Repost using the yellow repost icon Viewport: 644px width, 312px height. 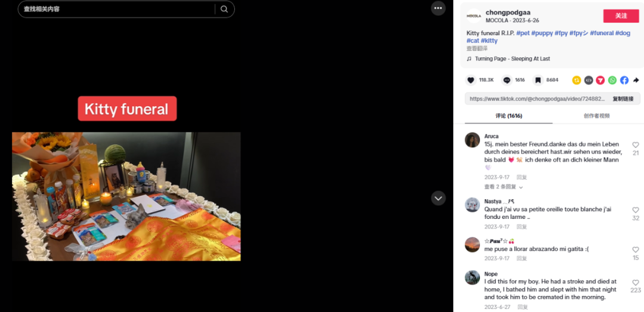pyautogui.click(x=577, y=80)
